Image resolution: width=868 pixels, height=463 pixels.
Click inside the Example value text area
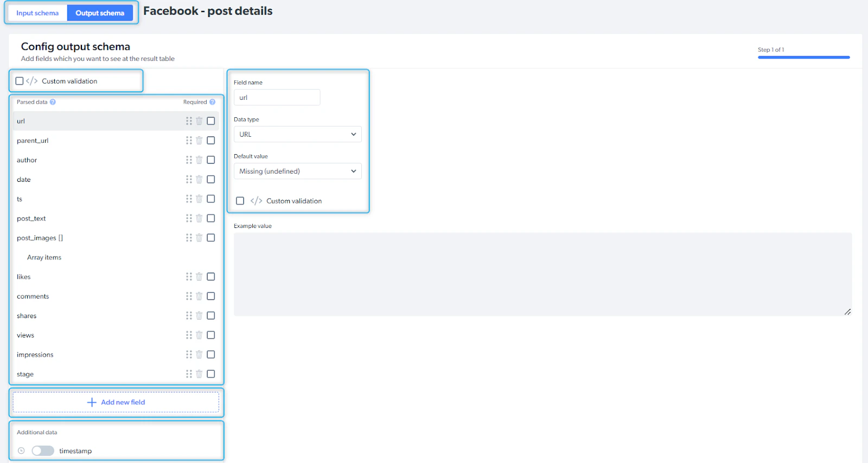pyautogui.click(x=542, y=274)
